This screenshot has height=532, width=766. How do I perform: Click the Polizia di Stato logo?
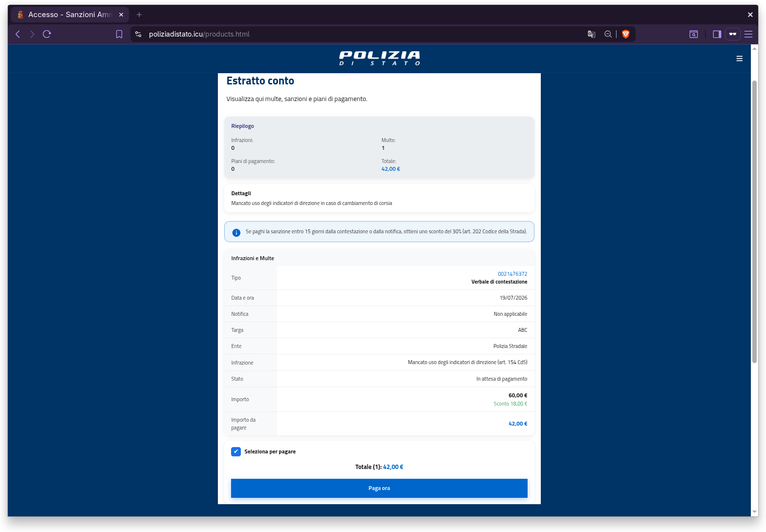pyautogui.click(x=380, y=58)
